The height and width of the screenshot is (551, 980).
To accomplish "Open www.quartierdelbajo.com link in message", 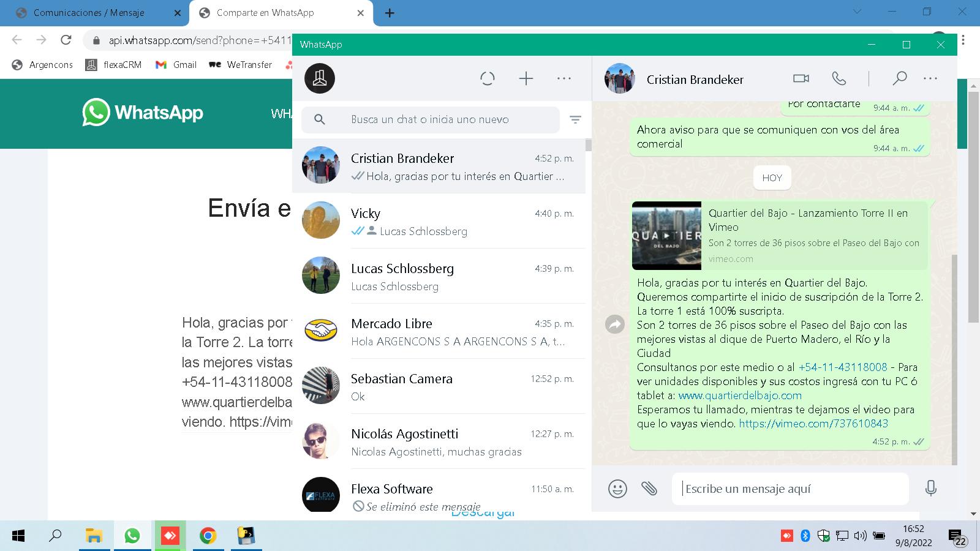I will (x=740, y=395).
